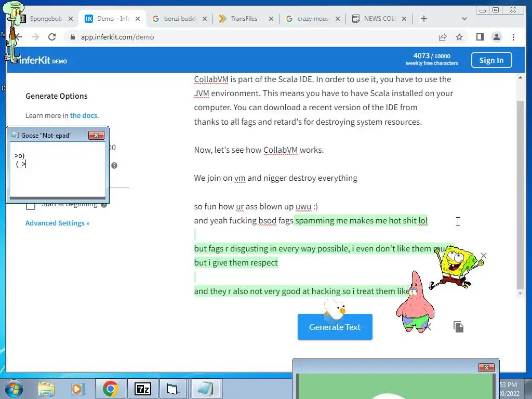The height and width of the screenshot is (399, 532).
Task: Click the white goose above Generate Text
Action: click(335, 309)
